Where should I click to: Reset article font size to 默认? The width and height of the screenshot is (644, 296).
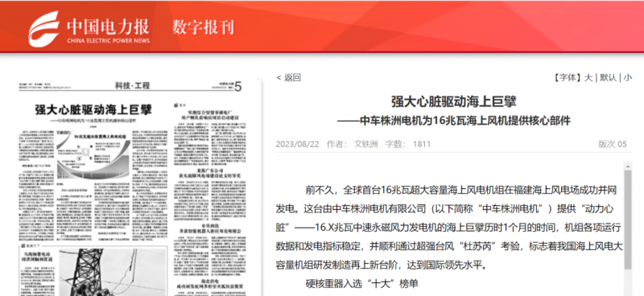pyautogui.click(x=609, y=77)
